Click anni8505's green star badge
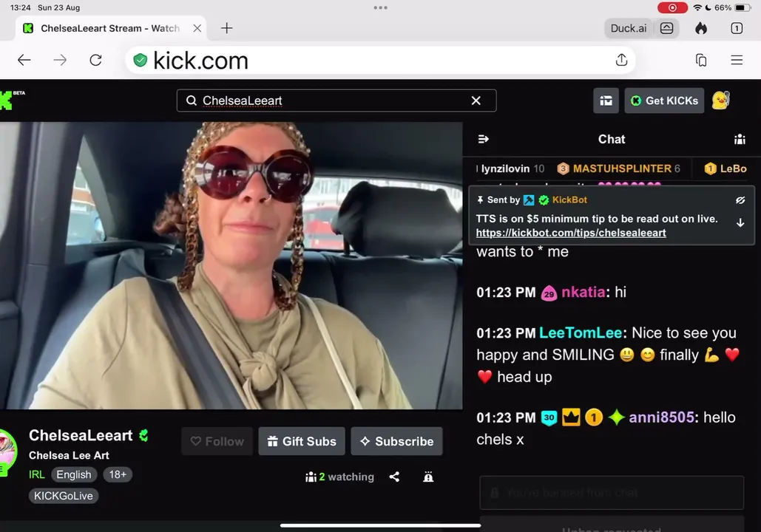The width and height of the screenshot is (761, 532). click(x=616, y=417)
